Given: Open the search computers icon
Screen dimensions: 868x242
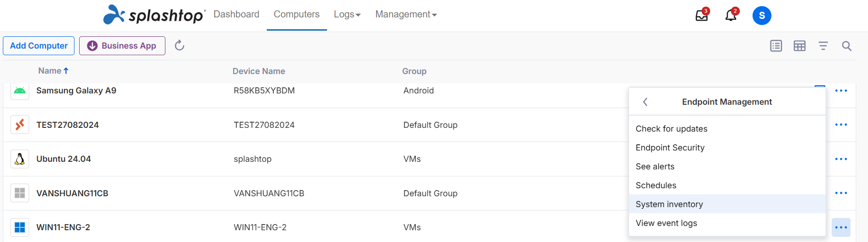Looking at the screenshot, I should point(847,46).
